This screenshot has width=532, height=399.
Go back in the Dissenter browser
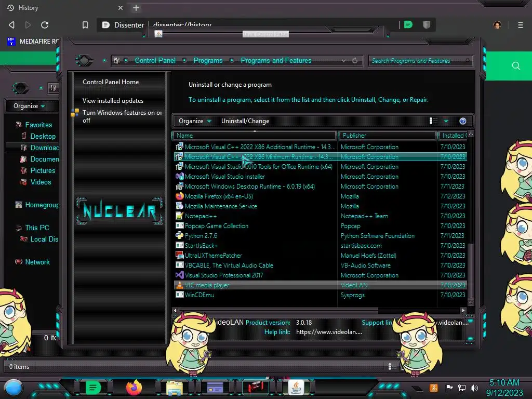[x=11, y=25]
